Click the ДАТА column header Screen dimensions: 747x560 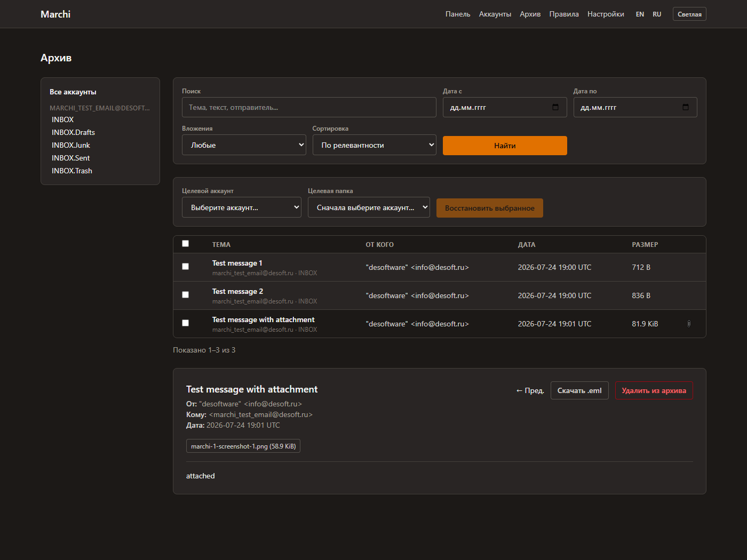pyautogui.click(x=527, y=245)
